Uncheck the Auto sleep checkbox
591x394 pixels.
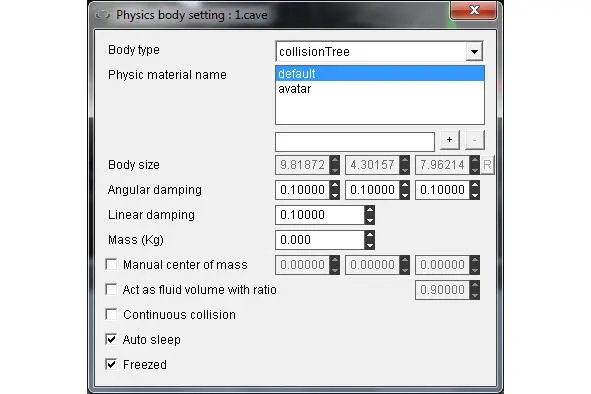(111, 339)
